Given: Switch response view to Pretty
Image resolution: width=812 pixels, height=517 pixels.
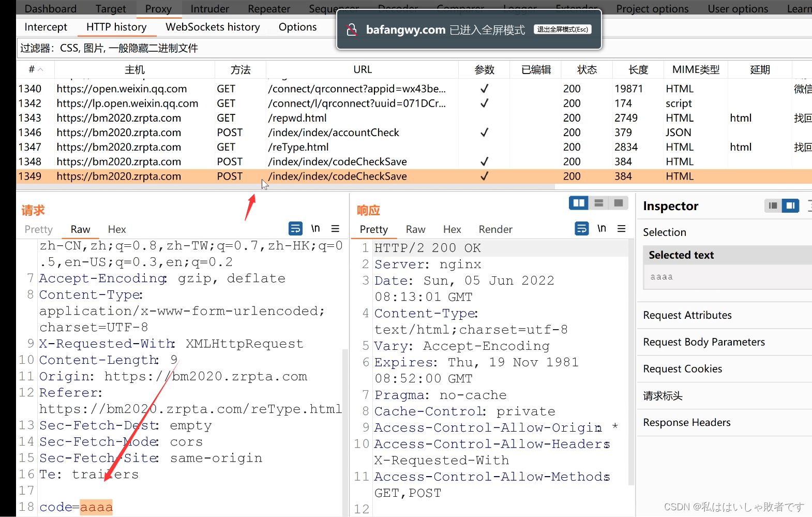Looking at the screenshot, I should (x=373, y=229).
